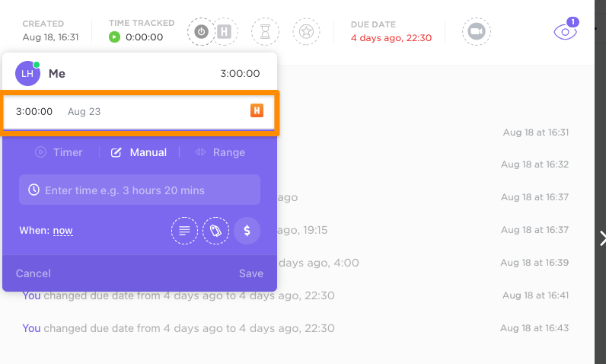Switch to the Timer tab
The width and height of the screenshot is (606, 364).
point(59,152)
